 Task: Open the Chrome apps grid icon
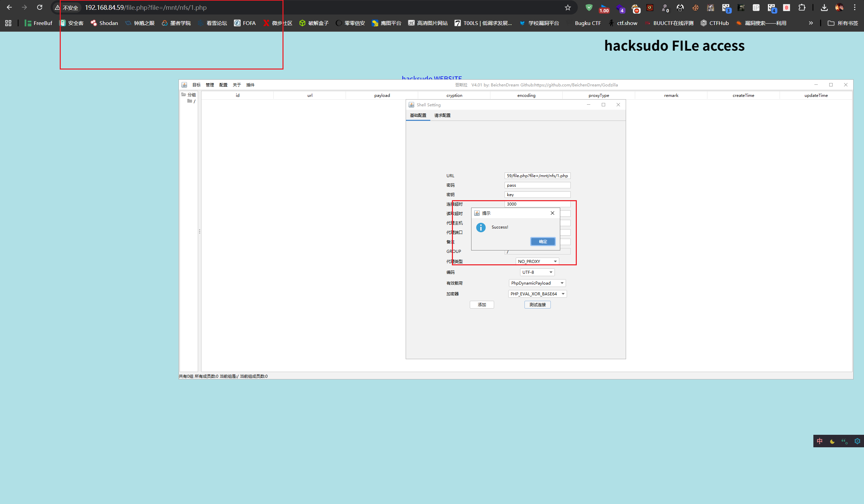point(8,23)
